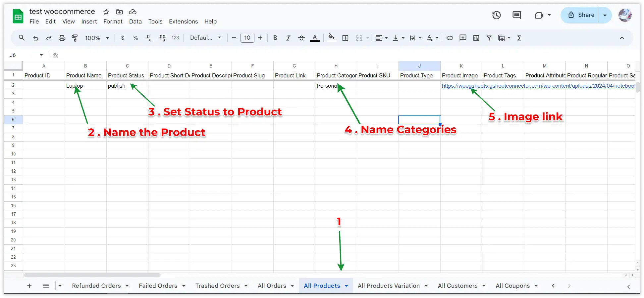Toggle italic formatting
Screen dimensions: 644x298
click(288, 38)
